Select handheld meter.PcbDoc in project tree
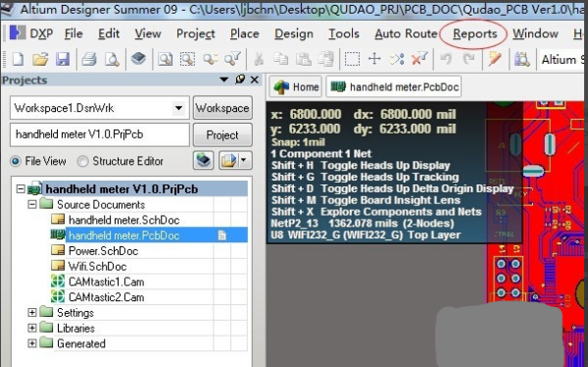Image resolution: width=588 pixels, height=367 pixels. (123, 236)
